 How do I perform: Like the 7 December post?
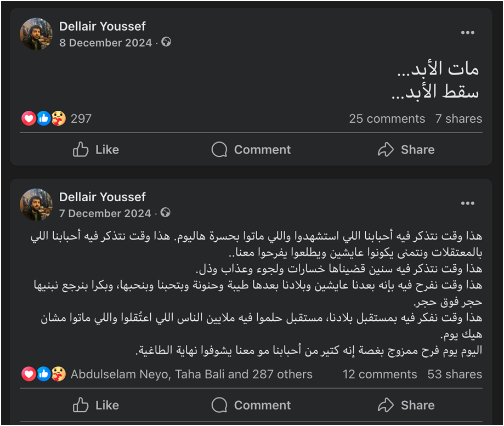[x=96, y=405]
